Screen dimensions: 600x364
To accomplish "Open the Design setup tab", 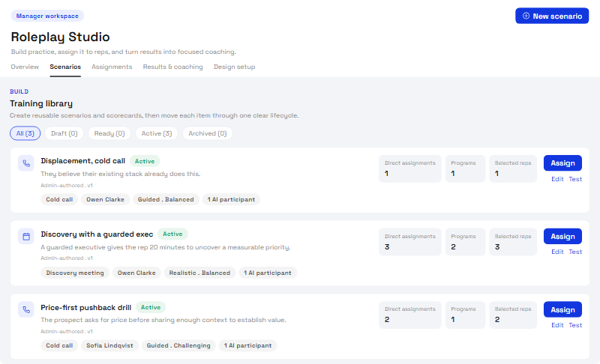I will 234,67.
